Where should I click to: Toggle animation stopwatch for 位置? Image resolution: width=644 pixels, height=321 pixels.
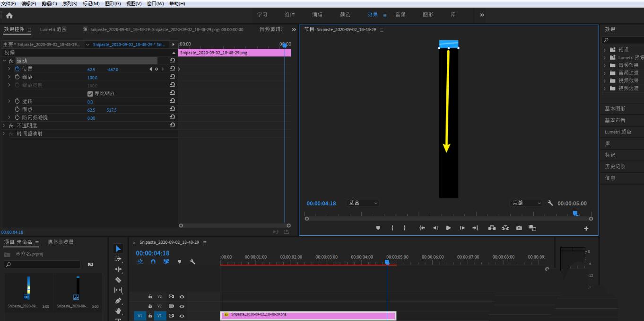17,69
